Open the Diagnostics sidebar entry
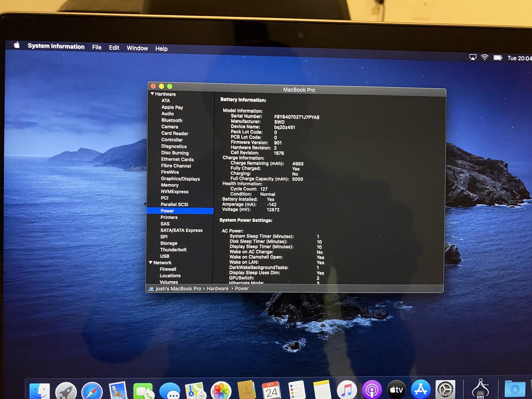This screenshot has width=532, height=399. [x=174, y=146]
